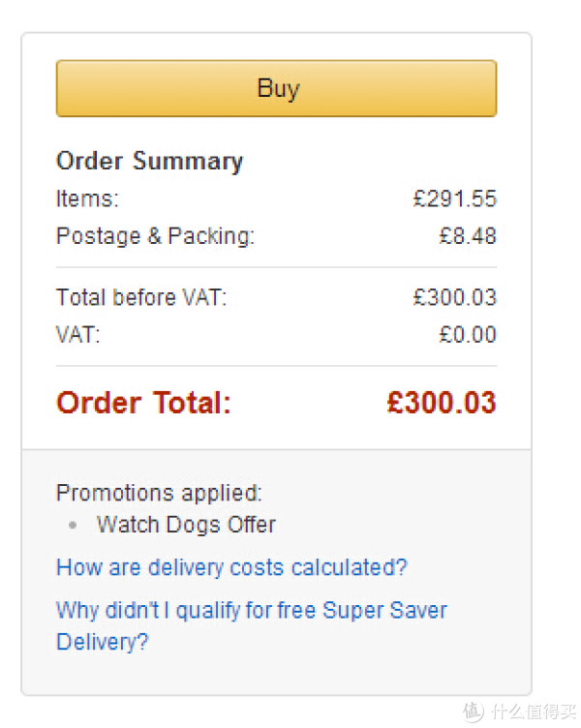Select the Items label
Viewport: 581px width, 728px height.
coord(87,198)
